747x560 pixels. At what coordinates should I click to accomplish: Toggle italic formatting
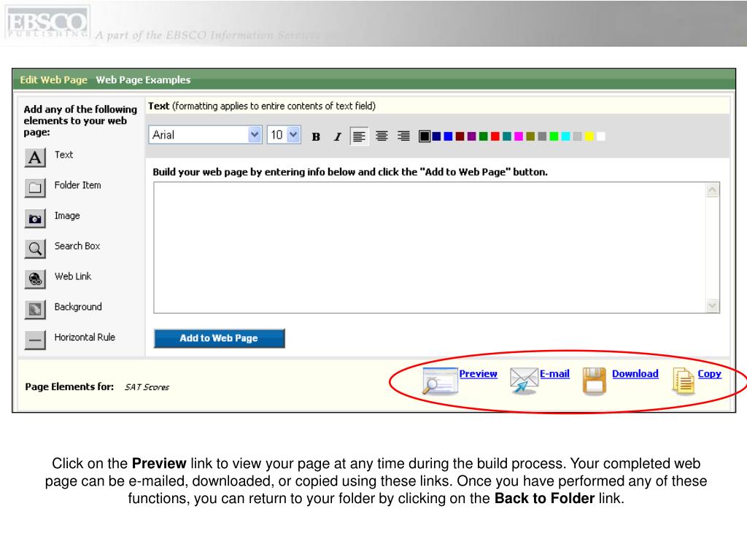click(x=337, y=136)
